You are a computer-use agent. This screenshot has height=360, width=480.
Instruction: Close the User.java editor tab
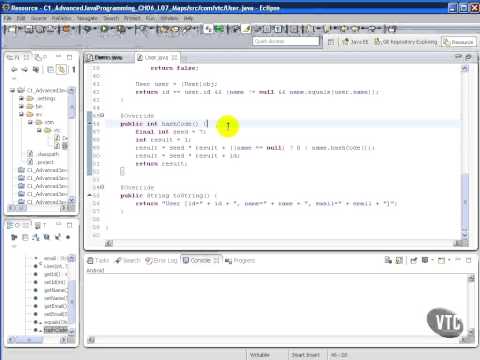(x=174, y=58)
